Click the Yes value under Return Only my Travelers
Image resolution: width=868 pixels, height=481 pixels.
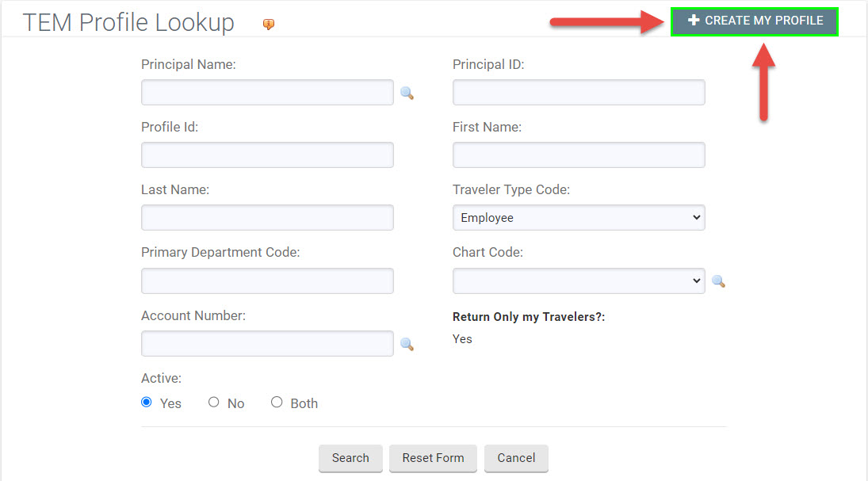tap(462, 339)
